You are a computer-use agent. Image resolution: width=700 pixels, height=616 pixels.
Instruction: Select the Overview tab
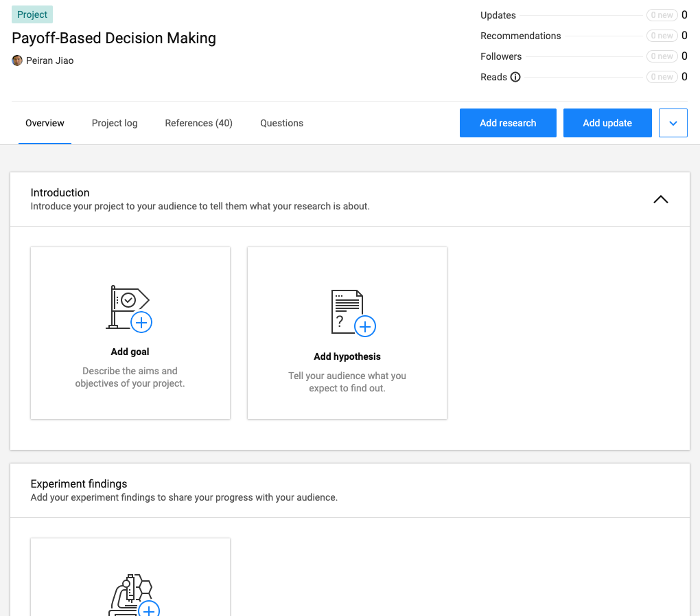click(45, 123)
